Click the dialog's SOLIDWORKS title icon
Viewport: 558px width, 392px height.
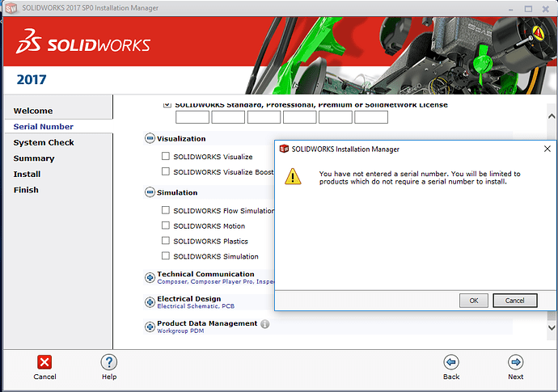coord(284,149)
